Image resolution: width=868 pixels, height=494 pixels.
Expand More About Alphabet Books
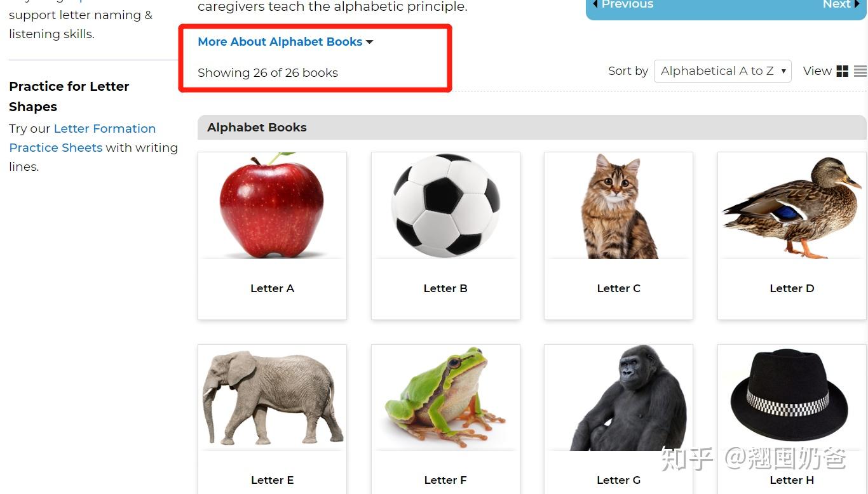285,42
